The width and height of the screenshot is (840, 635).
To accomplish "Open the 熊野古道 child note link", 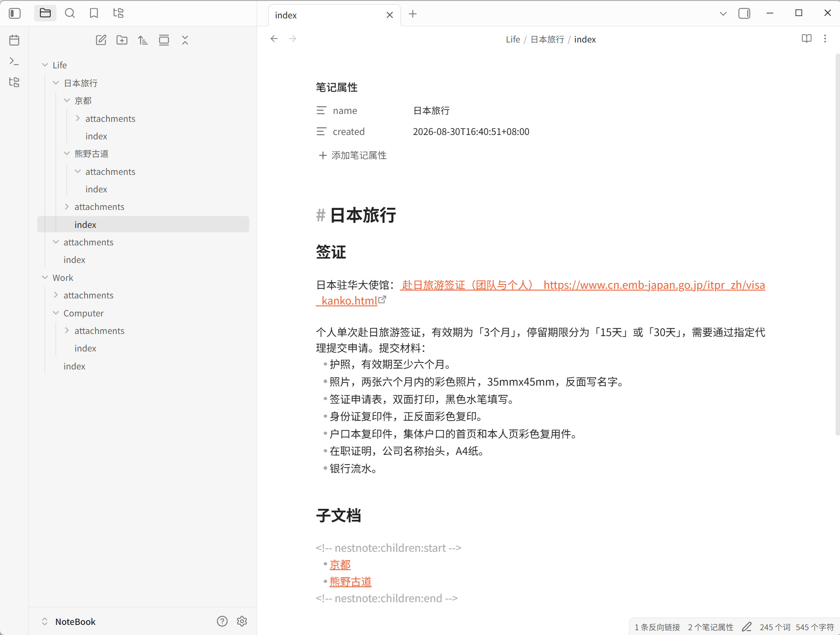I will point(350,582).
